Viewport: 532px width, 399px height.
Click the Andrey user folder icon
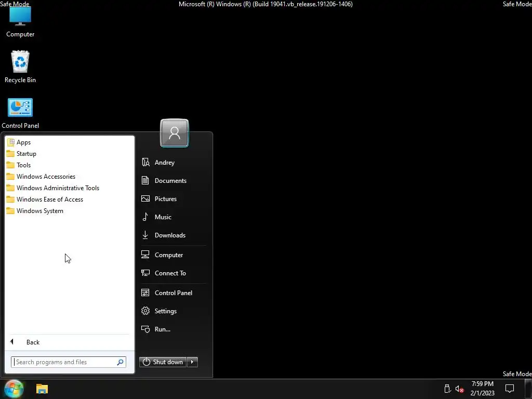(145, 163)
